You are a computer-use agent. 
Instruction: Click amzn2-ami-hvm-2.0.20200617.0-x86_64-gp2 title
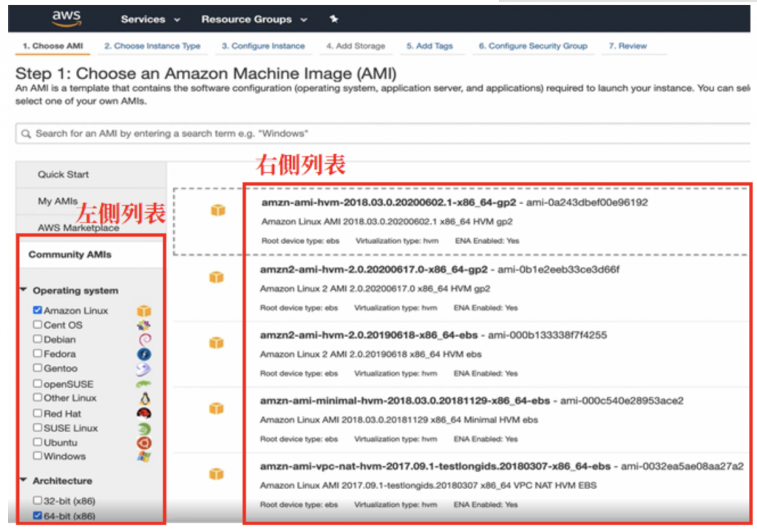(373, 270)
